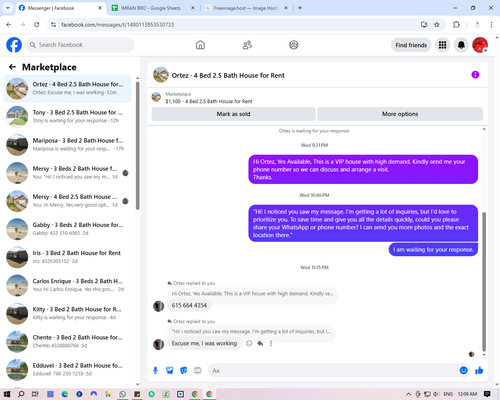Open the browser extensions puzzle icon
The height and width of the screenshot is (400, 500).
point(456,25)
